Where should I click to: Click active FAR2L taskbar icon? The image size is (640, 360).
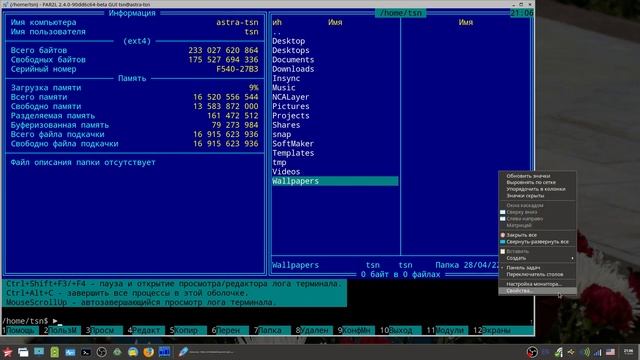click(x=164, y=351)
